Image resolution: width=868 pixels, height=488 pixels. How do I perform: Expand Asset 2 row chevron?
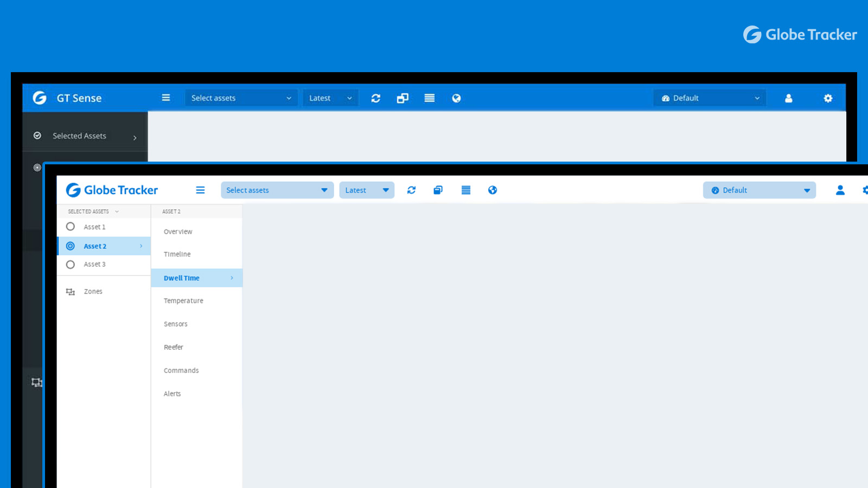[x=141, y=246]
